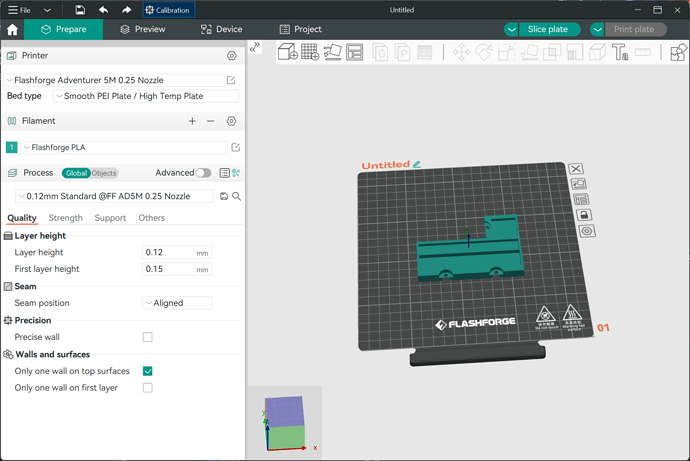Click the Add plate grid icon
Viewport: 690px width, 461px height.
(x=310, y=52)
